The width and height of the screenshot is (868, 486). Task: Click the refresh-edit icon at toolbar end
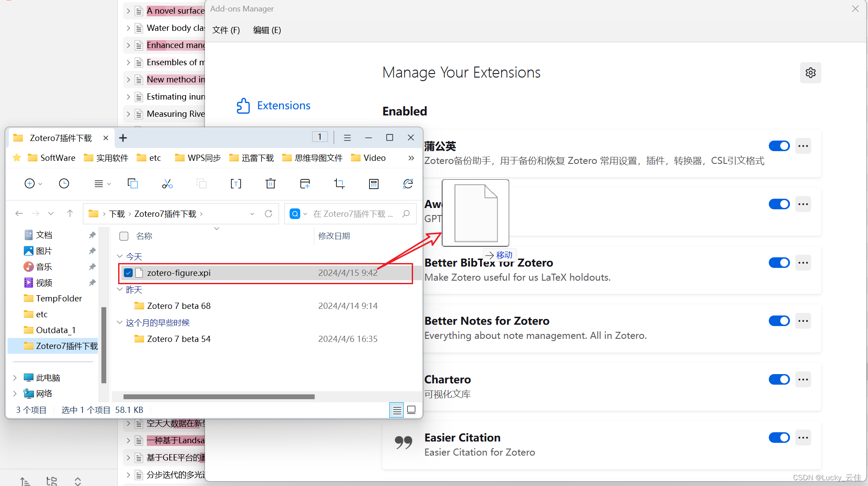click(408, 184)
